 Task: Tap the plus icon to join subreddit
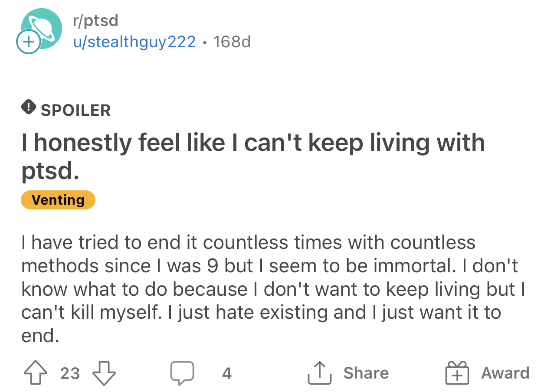click(28, 42)
